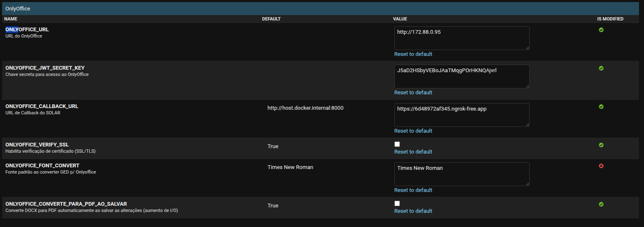The image size is (644, 227).
Task: Enable ONLYOFFICE_CONVERTE_PARA_PDF_AO_SALVAR checkbox
Action: tap(397, 203)
